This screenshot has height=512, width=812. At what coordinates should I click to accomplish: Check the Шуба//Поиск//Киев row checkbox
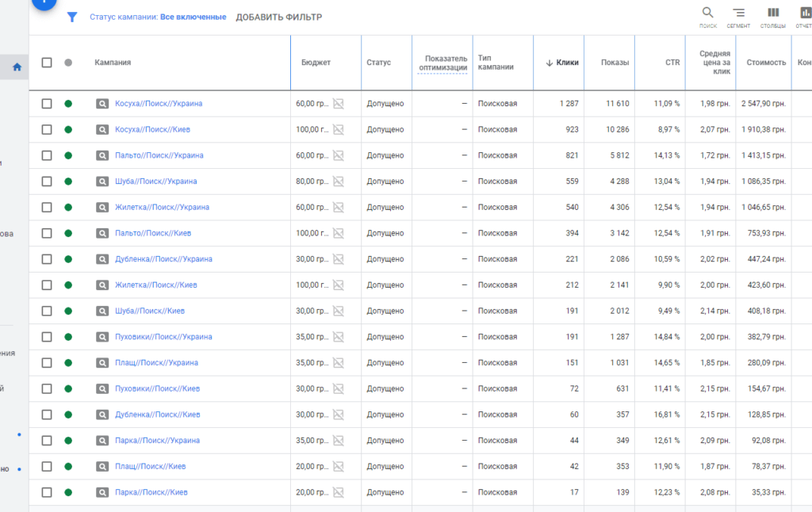[47, 311]
